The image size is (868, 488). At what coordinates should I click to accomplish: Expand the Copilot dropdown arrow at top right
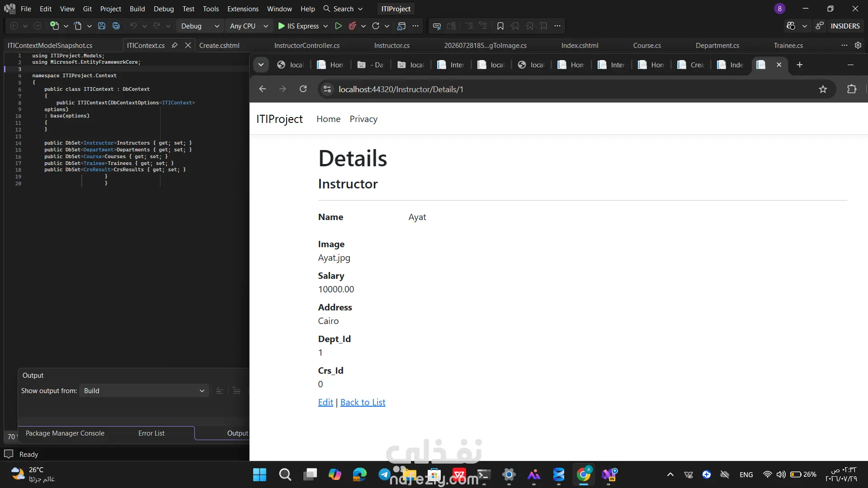pos(805,26)
